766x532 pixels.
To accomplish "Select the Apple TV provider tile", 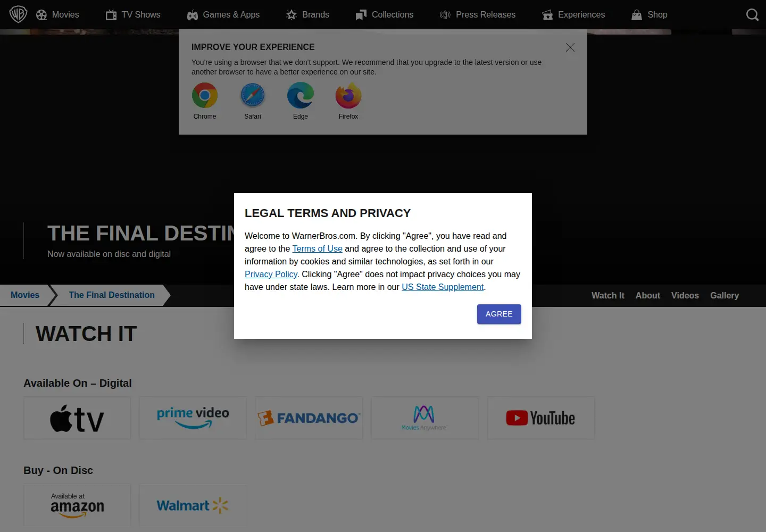I will [x=77, y=418].
